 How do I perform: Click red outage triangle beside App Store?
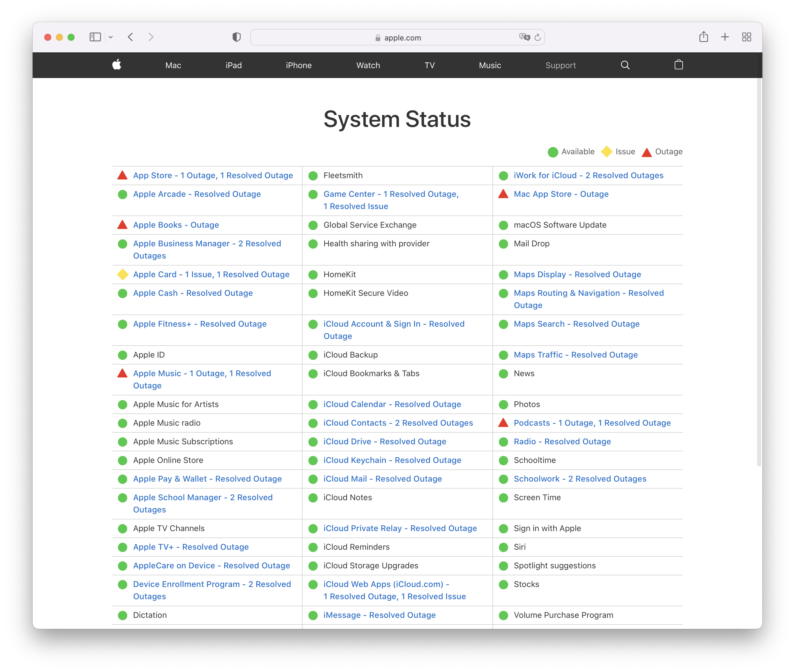coord(122,175)
